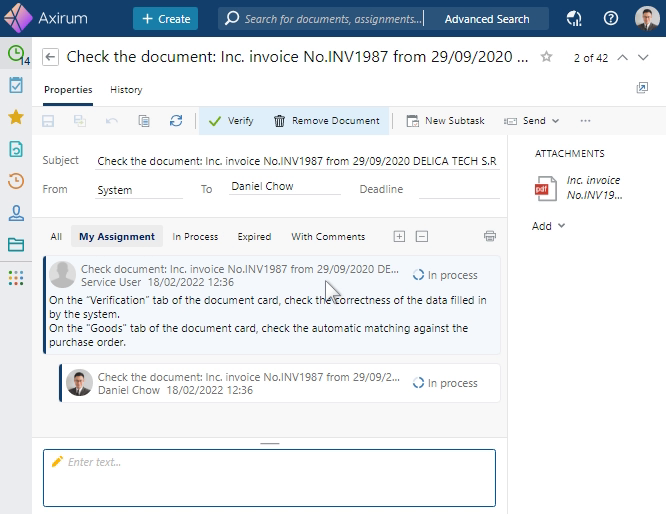Image resolution: width=666 pixels, height=514 pixels.
Task: Click the Create button
Action: click(166, 19)
